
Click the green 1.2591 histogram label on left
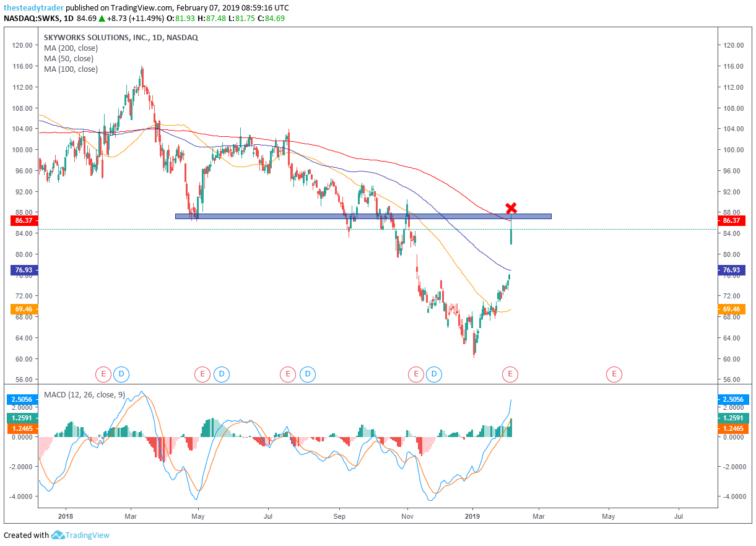click(21, 418)
